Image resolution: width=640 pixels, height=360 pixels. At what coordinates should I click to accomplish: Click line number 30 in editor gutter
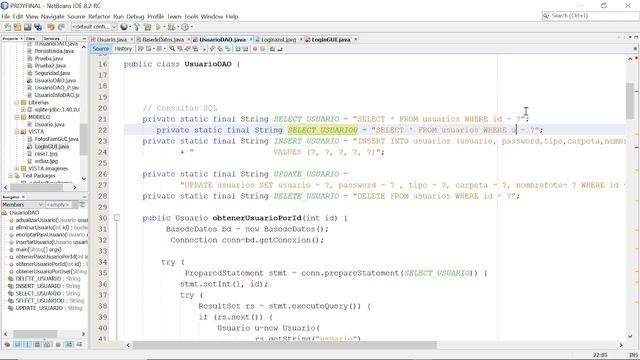click(102, 218)
